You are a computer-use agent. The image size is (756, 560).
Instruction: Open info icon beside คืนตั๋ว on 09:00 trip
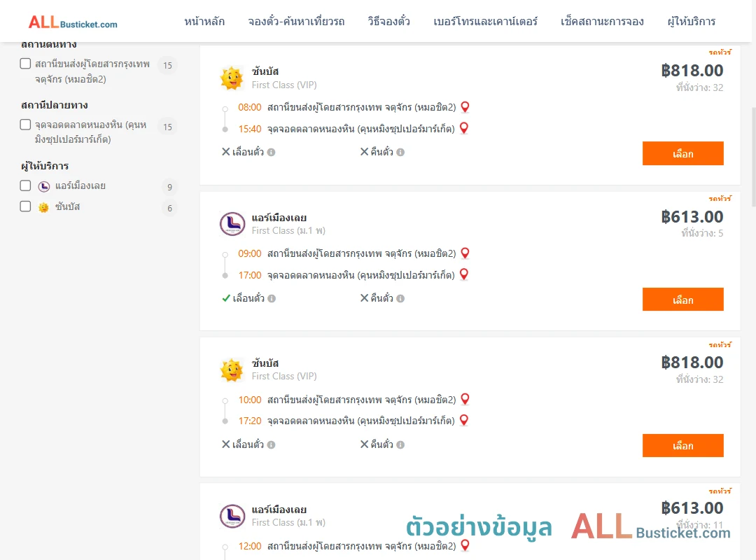pyautogui.click(x=400, y=299)
